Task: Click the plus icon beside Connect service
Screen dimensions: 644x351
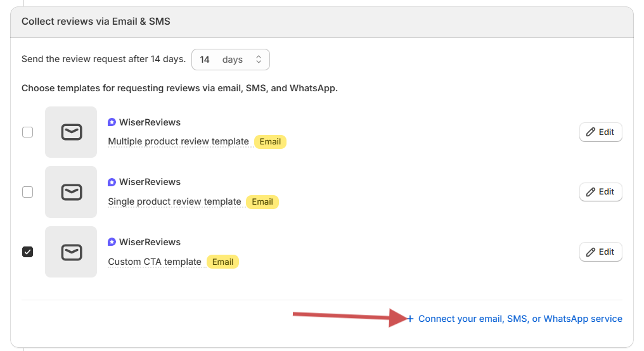Action: click(x=410, y=319)
